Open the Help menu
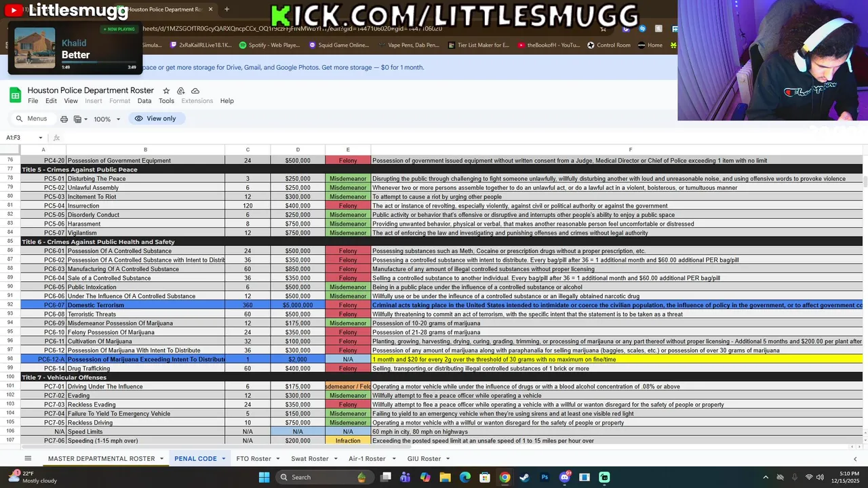This screenshot has width=868, height=488. (x=227, y=101)
